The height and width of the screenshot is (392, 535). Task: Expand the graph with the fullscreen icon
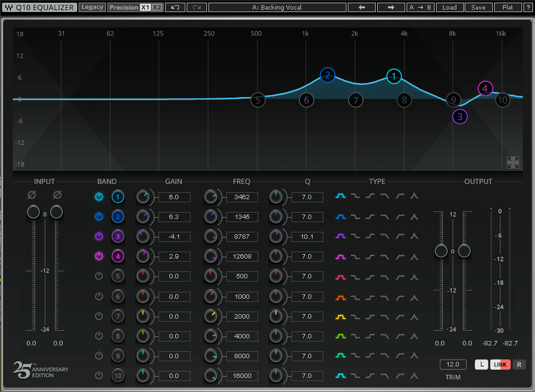513,163
